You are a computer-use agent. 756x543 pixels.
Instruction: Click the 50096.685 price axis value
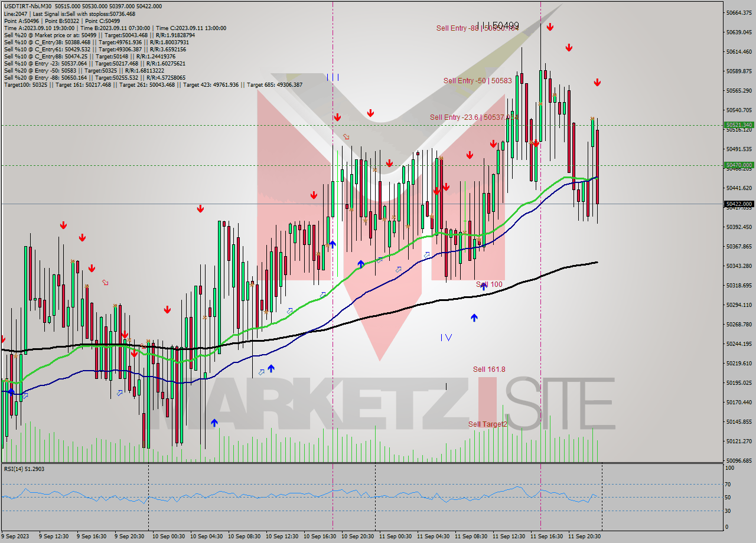coord(739,460)
